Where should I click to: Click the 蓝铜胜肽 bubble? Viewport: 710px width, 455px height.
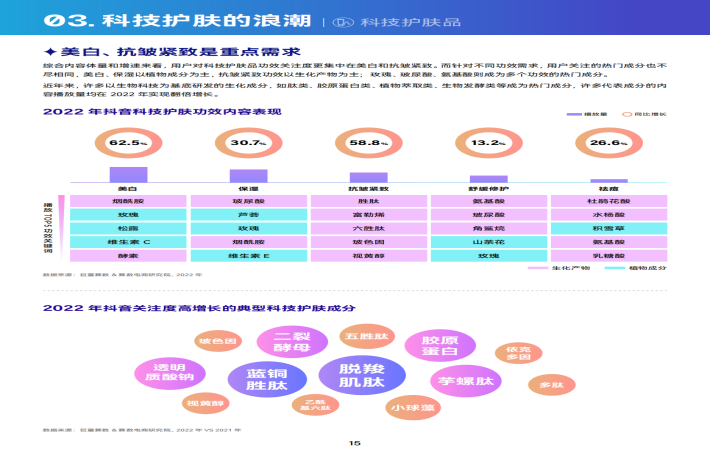pyautogui.click(x=255, y=379)
